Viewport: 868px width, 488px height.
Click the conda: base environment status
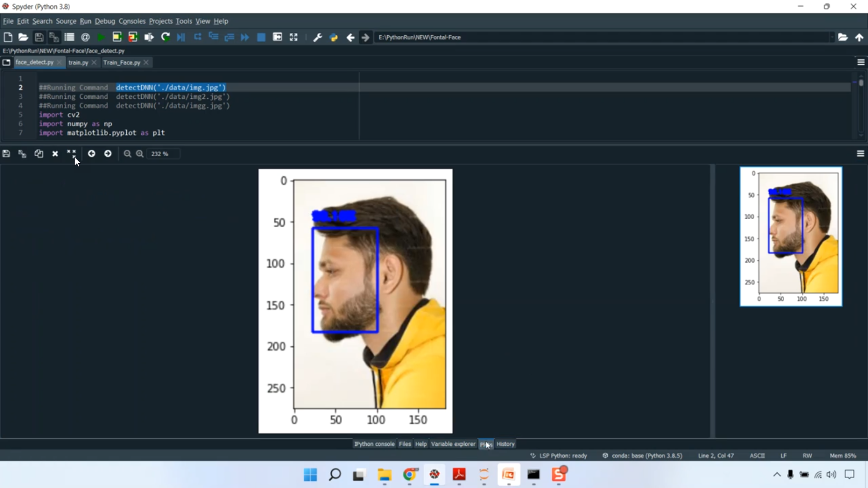click(646, 456)
